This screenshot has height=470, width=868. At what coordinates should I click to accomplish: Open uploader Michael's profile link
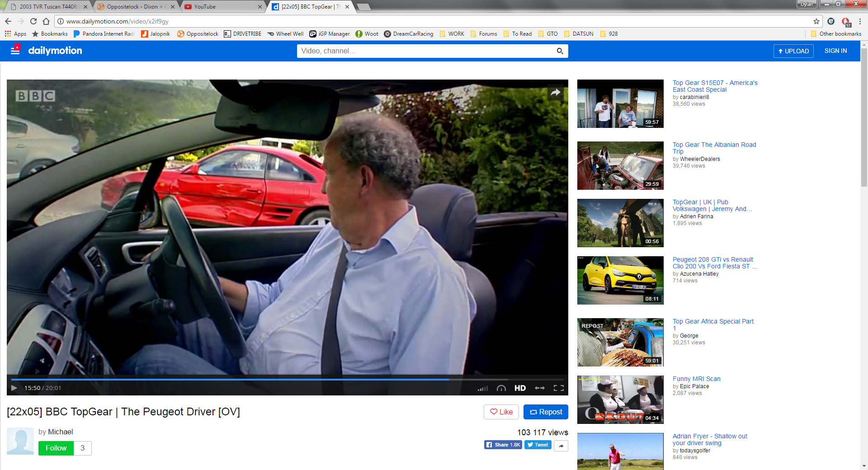[x=61, y=432]
